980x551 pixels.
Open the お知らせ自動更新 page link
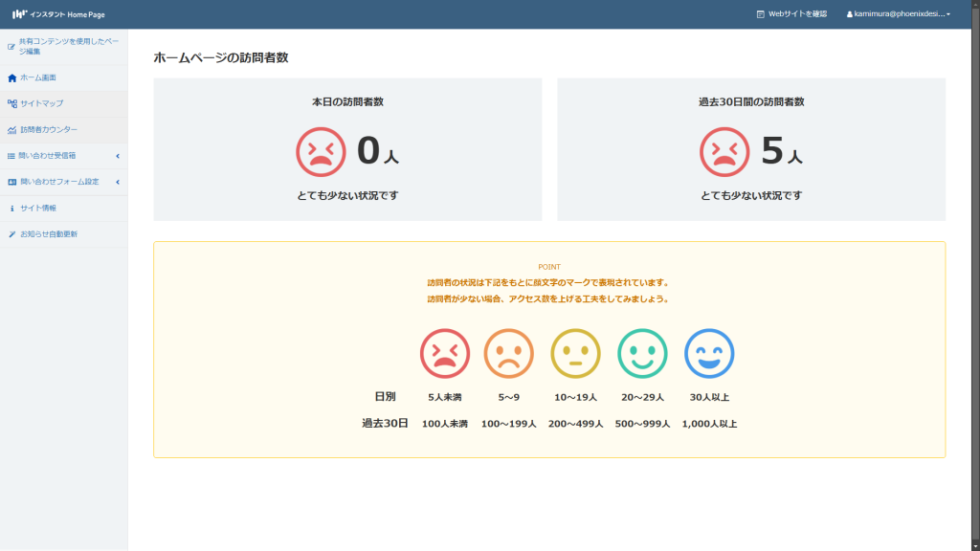coord(49,234)
